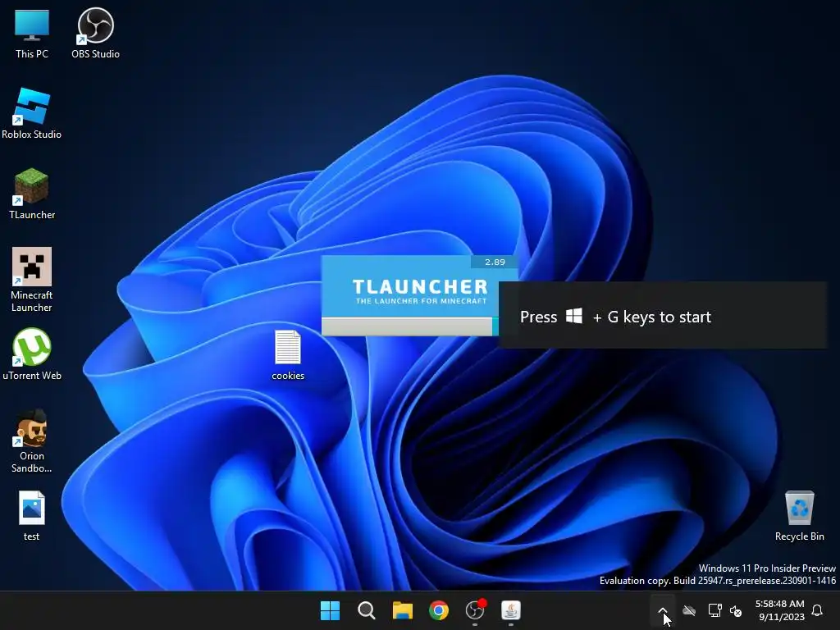
Task: Select the cookies text file
Action: coord(288,355)
